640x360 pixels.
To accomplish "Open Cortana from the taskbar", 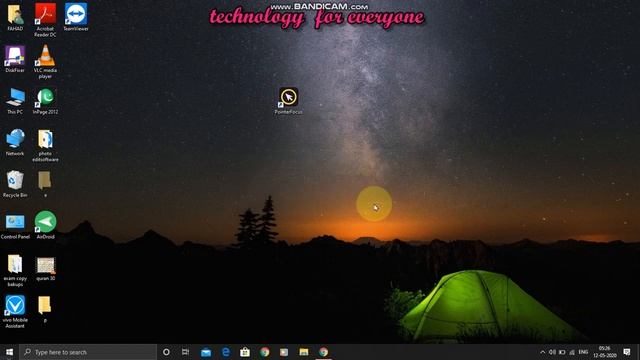I will click(x=166, y=352).
